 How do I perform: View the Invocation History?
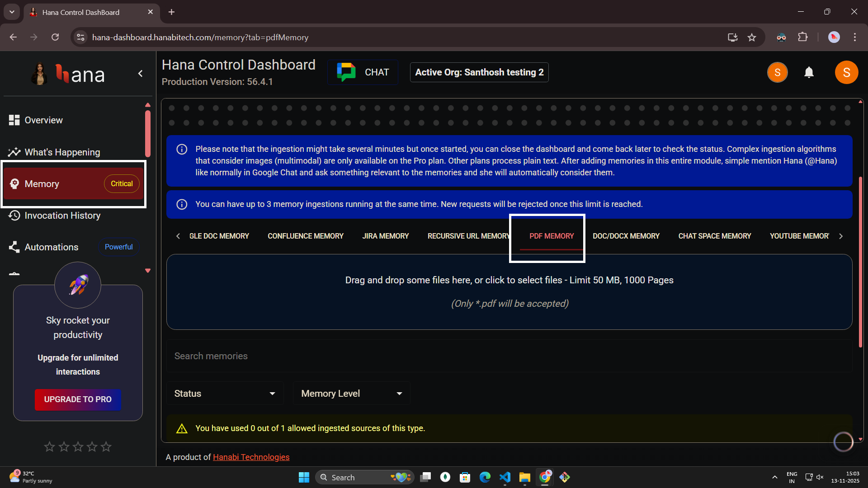pos(62,216)
